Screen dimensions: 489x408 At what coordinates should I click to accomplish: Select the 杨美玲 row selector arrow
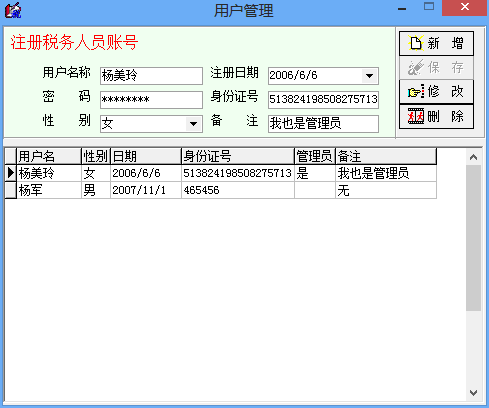point(11,173)
